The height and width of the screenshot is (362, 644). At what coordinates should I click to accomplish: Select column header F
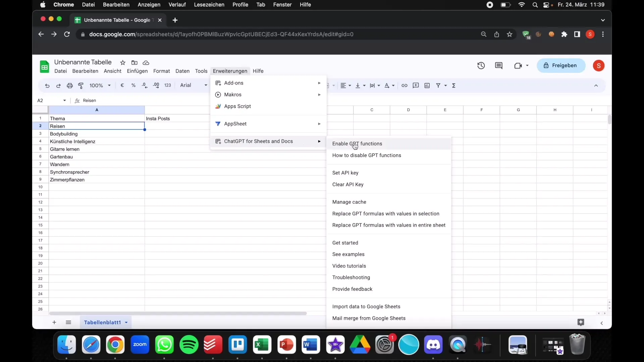pos(482,110)
